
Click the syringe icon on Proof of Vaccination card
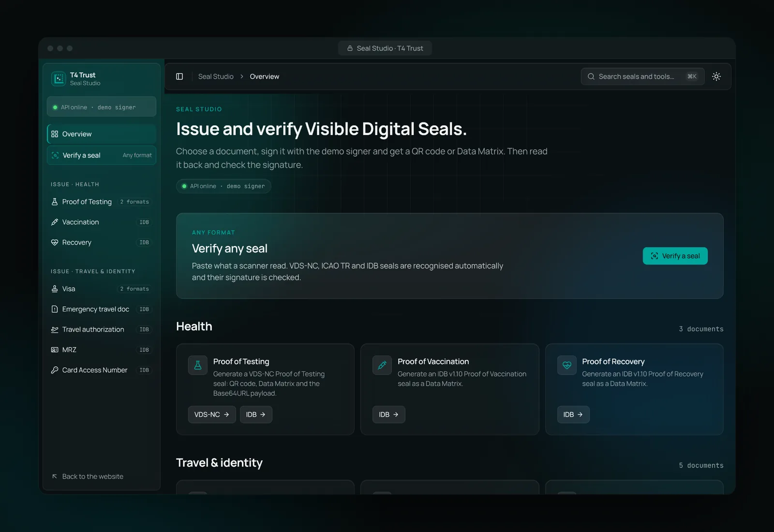[382, 365]
